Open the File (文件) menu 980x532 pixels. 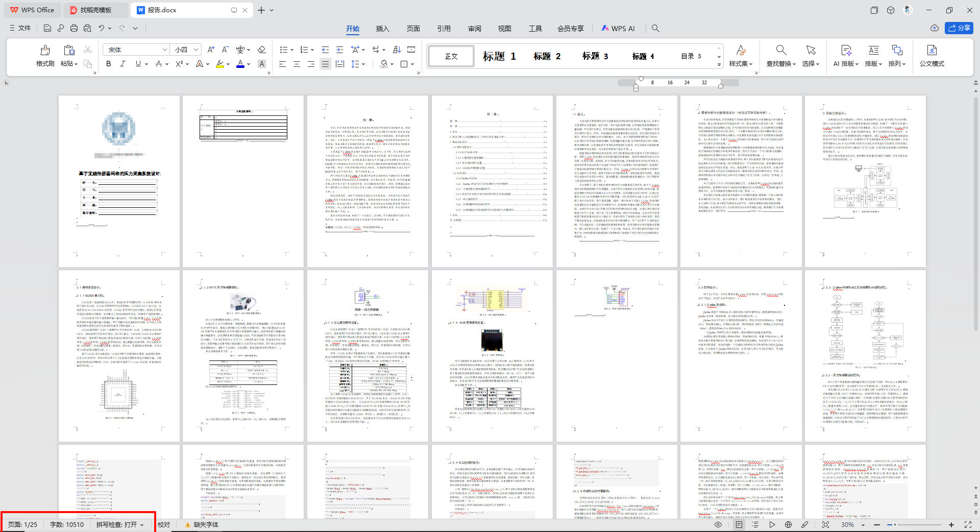pyautogui.click(x=20, y=28)
